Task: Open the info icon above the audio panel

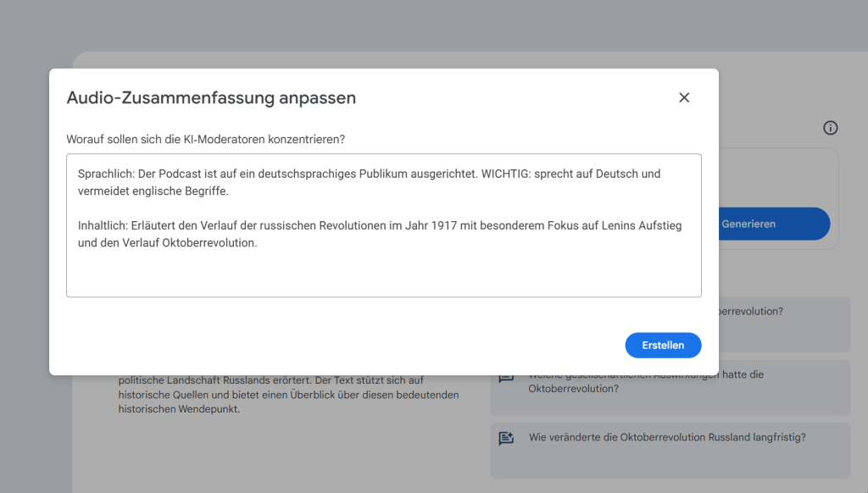Action: (830, 127)
